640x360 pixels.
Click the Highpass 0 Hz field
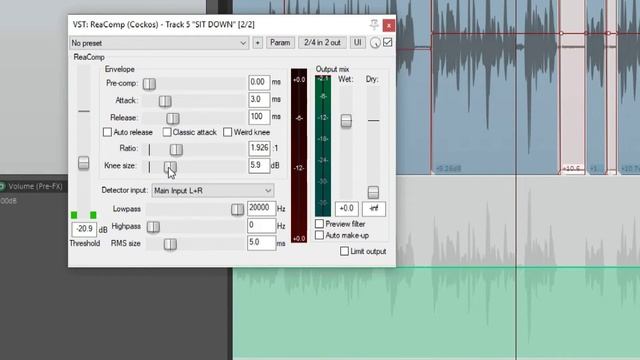(261, 225)
